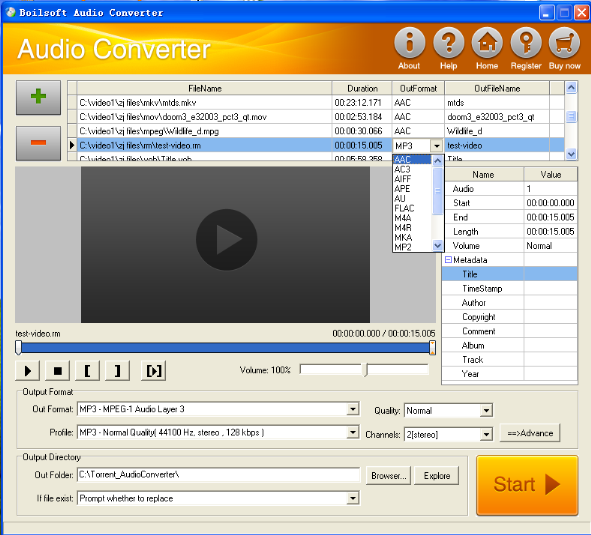Select the Wildlife_d.mpg file row
The image size is (591, 535).
tap(316, 131)
